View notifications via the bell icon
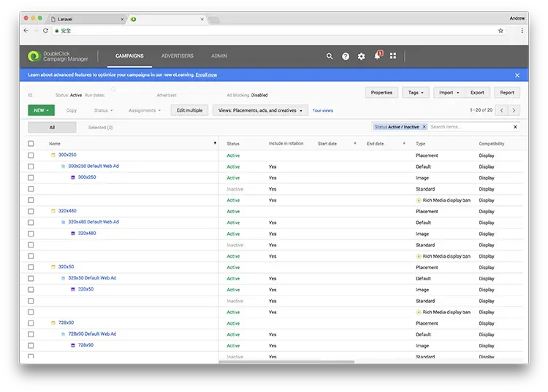This screenshot has width=548, height=392. 378,56
